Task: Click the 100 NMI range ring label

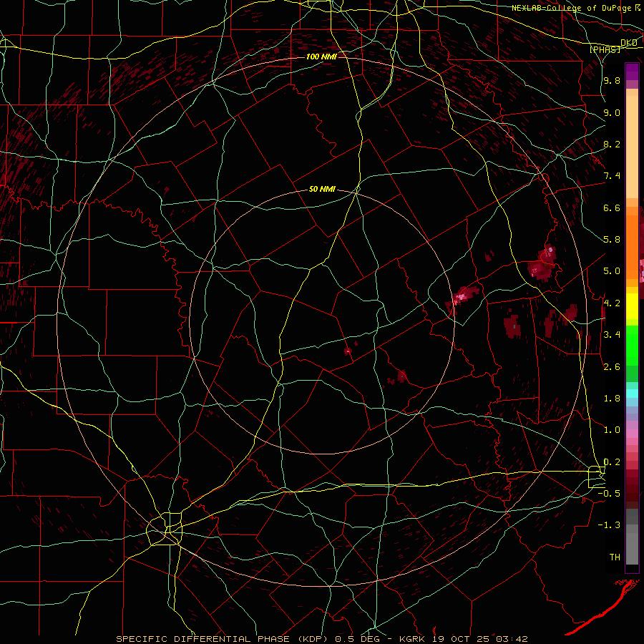Action: click(x=321, y=57)
